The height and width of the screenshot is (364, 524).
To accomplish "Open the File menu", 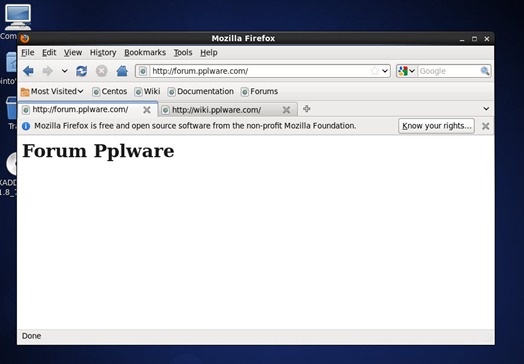I will pos(28,52).
